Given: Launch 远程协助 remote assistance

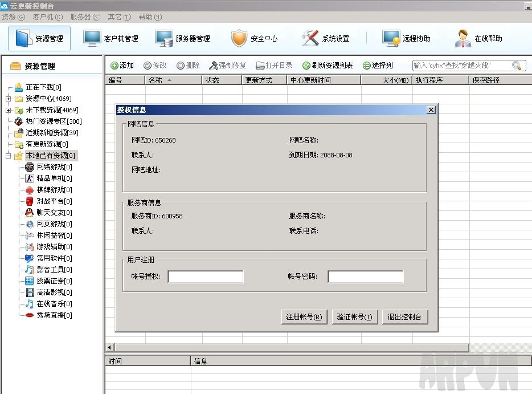Looking at the screenshot, I should click(406, 38).
